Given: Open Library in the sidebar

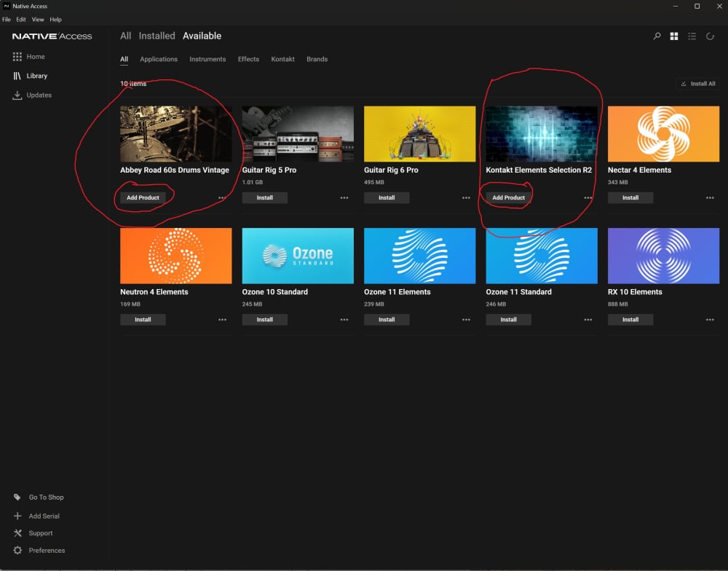Looking at the screenshot, I should pos(30,76).
